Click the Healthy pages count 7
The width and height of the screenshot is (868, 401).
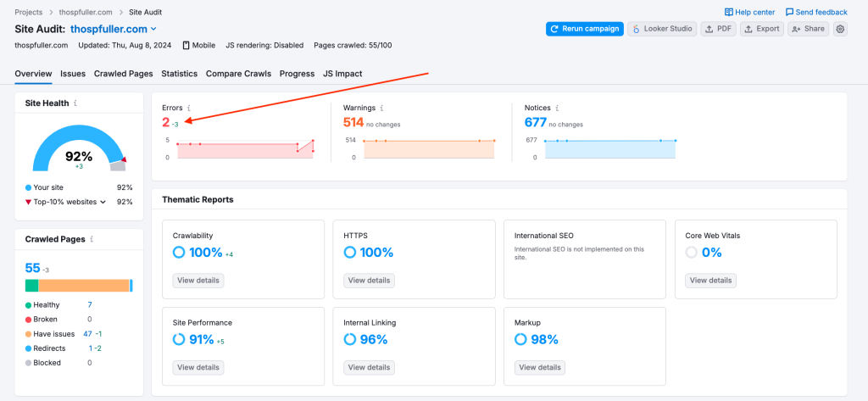(90, 305)
